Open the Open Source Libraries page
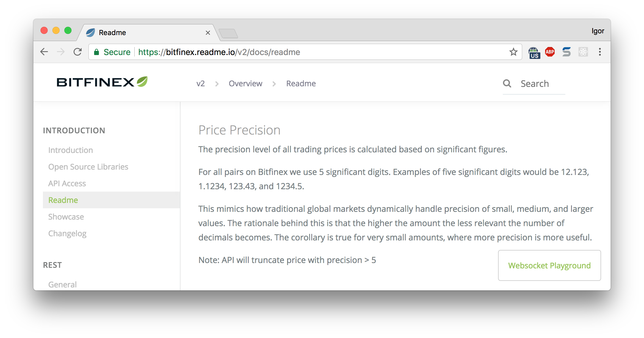This screenshot has width=644, height=338. pyautogui.click(x=88, y=167)
